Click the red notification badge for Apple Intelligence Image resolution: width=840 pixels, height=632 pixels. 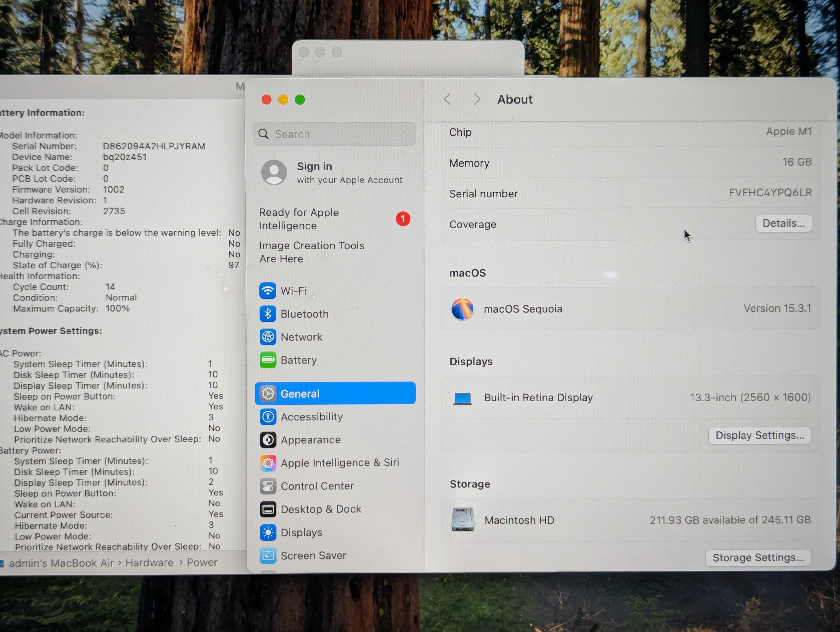(403, 219)
